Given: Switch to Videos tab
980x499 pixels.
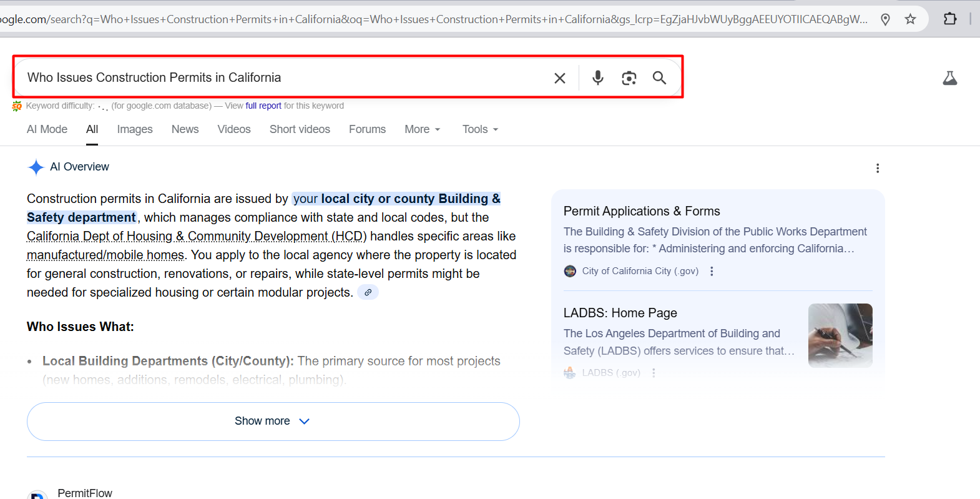Looking at the screenshot, I should [x=234, y=129].
